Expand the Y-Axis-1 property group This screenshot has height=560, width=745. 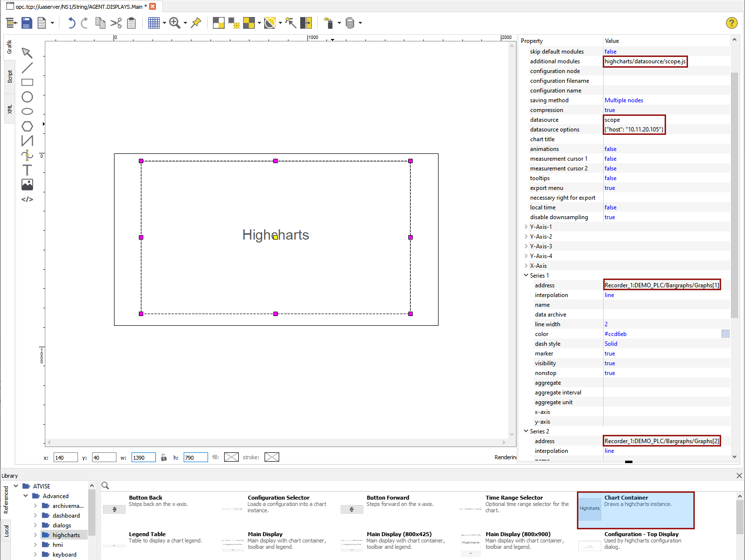pos(526,226)
